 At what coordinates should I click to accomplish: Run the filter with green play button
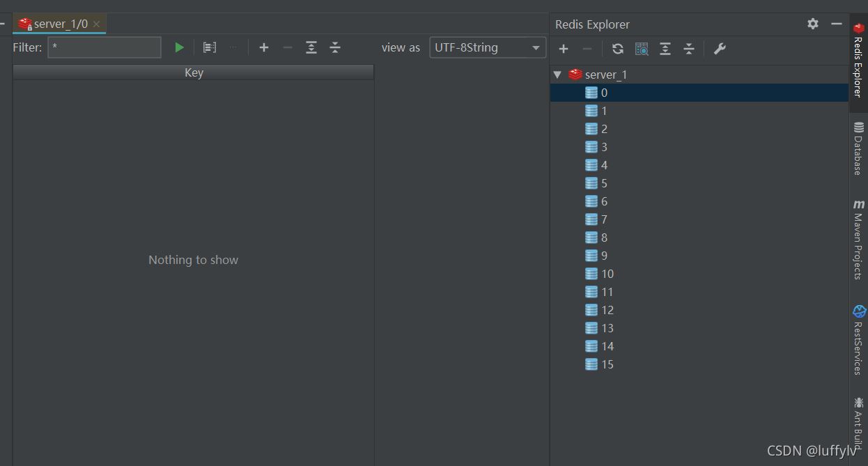pos(179,47)
